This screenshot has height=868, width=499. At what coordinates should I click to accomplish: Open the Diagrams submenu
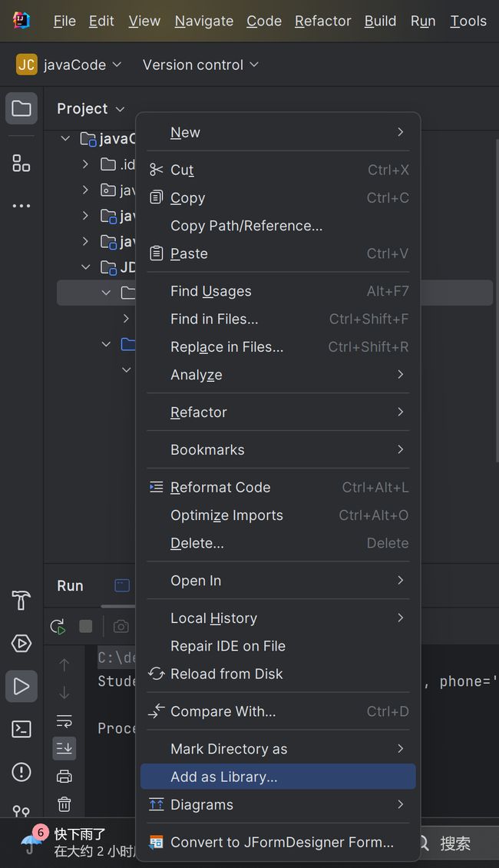click(278, 805)
